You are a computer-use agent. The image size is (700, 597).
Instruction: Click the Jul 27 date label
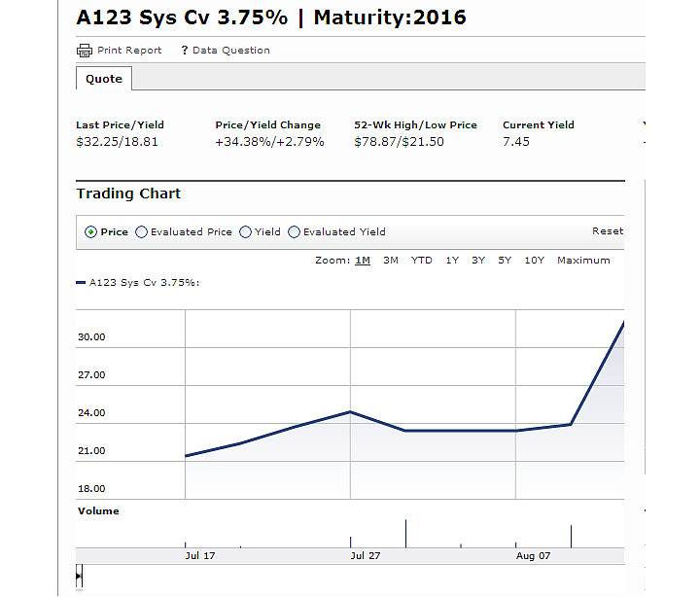point(366,556)
